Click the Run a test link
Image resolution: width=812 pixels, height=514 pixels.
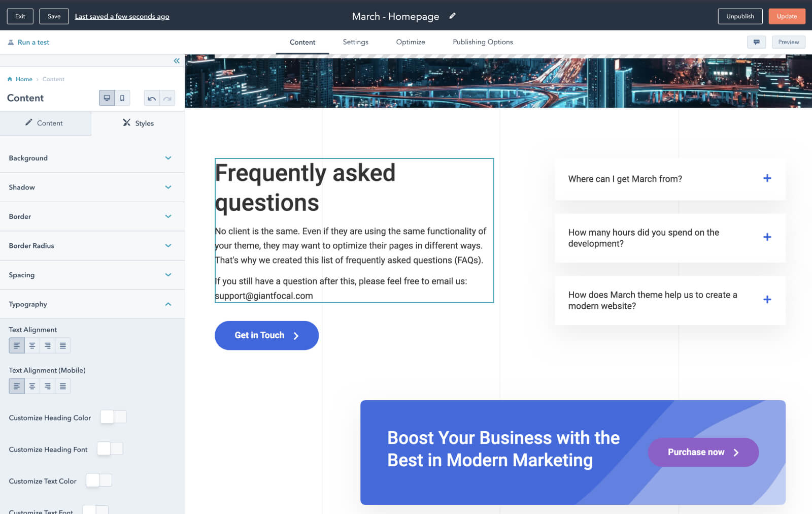coord(33,43)
